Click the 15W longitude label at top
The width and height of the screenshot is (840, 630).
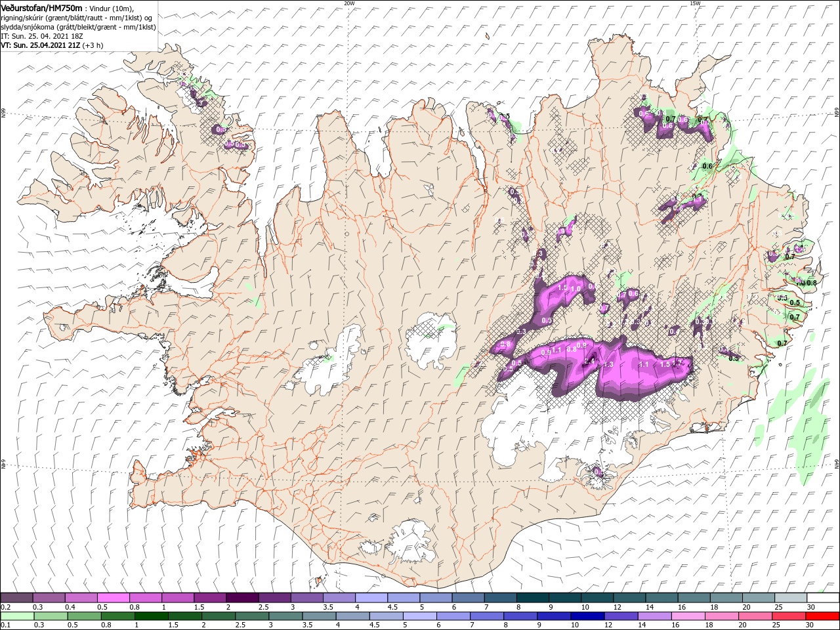pos(695,3)
